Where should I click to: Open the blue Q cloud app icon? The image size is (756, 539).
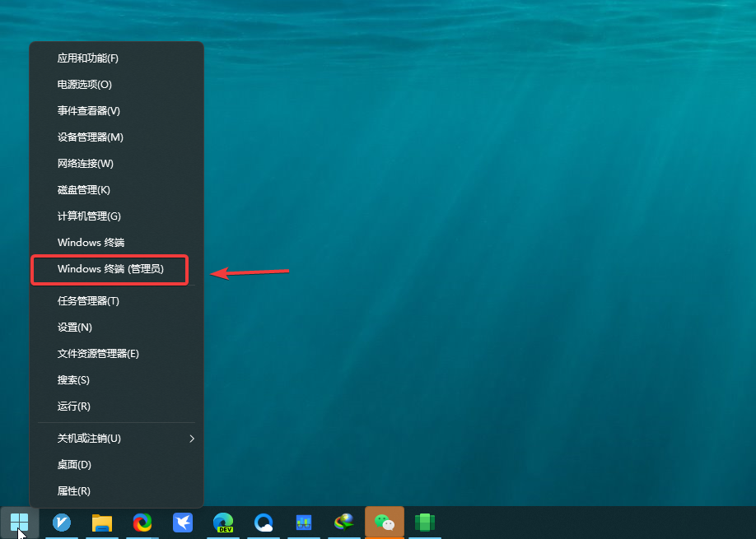tap(264, 523)
